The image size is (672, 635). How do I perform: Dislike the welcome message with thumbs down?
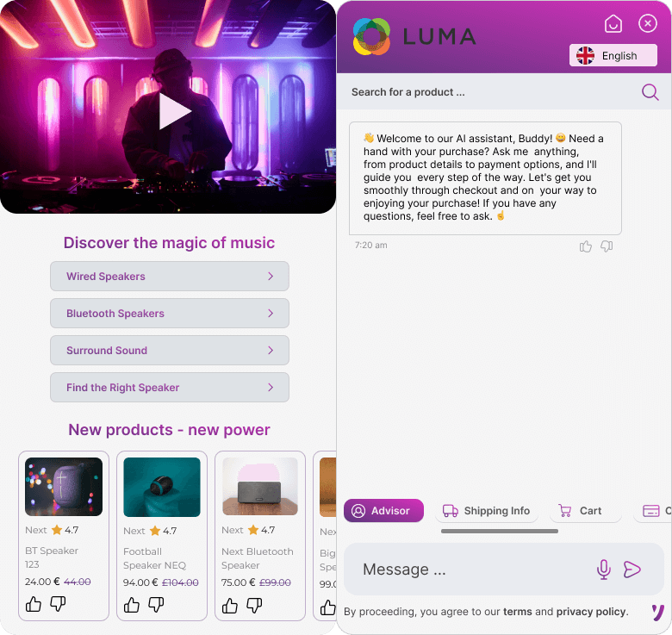pos(607,246)
